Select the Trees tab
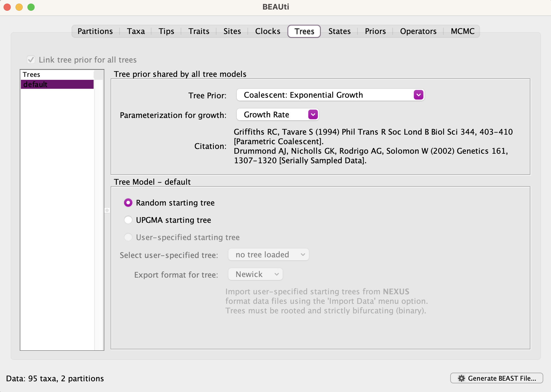This screenshot has width=551, height=392. [304, 31]
